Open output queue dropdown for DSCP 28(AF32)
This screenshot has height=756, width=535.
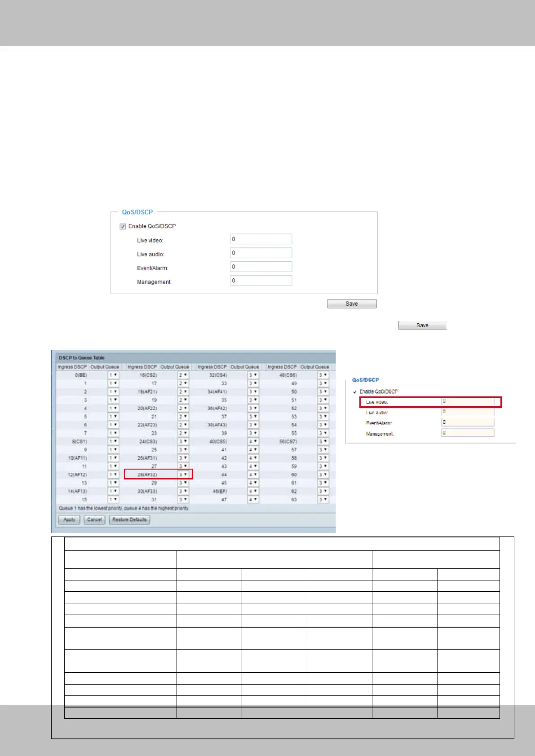183,475
